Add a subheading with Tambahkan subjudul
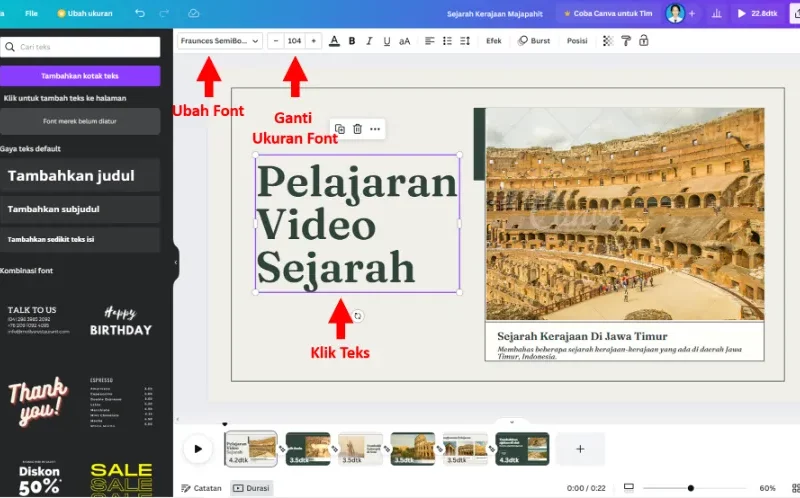Viewport: 800px width, 498px height. click(80, 209)
